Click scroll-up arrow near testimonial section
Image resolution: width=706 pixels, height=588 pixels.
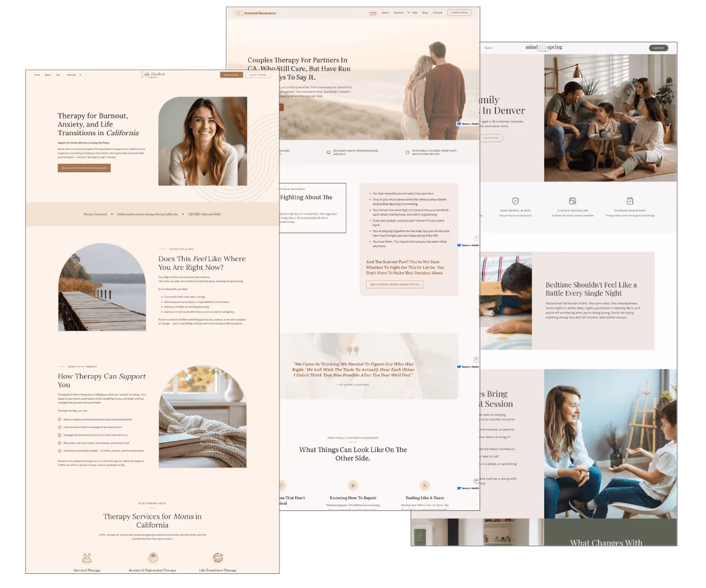pos(476,360)
